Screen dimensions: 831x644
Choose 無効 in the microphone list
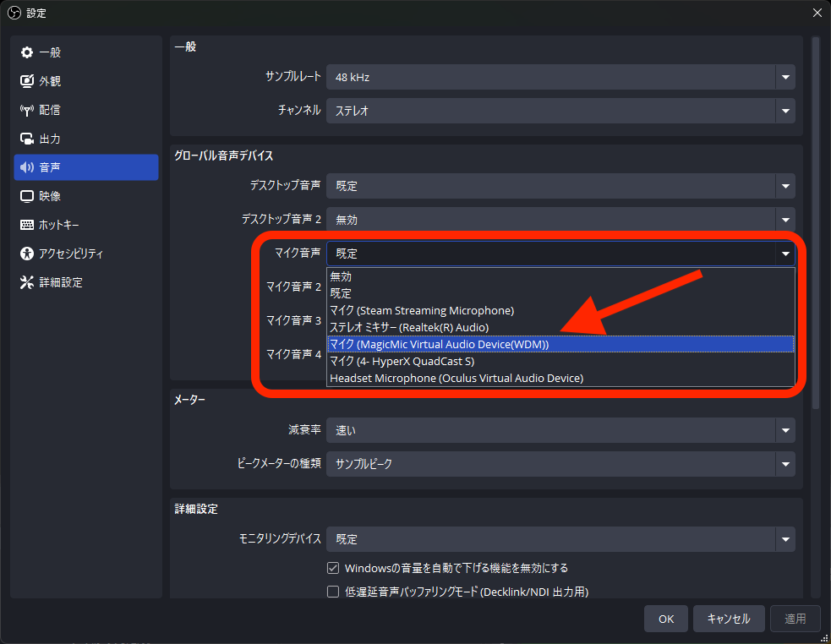click(x=560, y=276)
